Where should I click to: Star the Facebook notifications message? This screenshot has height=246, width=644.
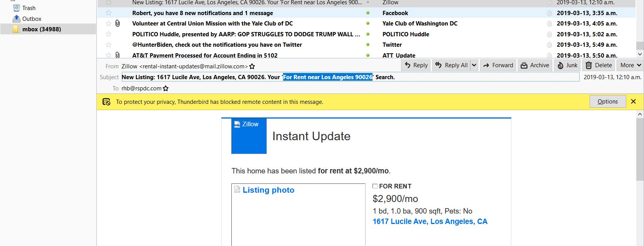click(x=109, y=13)
